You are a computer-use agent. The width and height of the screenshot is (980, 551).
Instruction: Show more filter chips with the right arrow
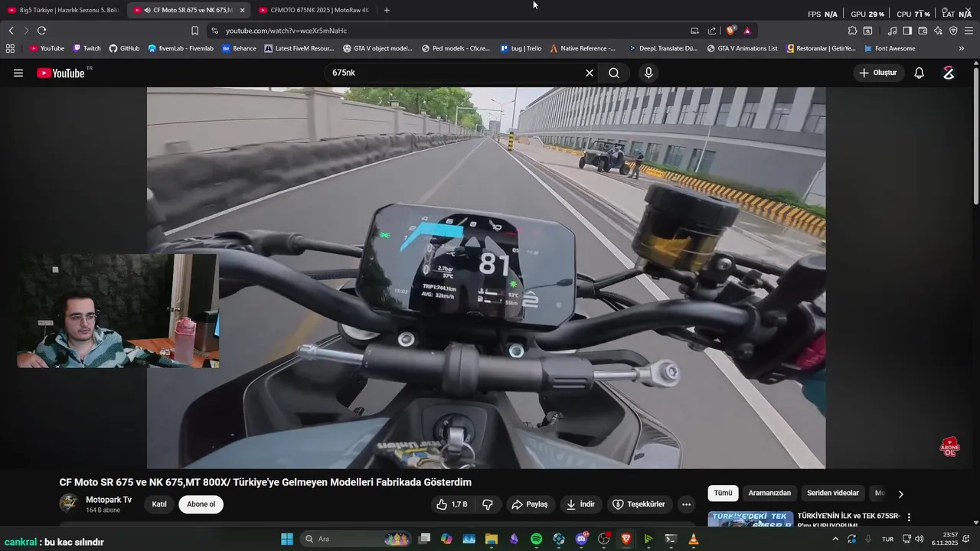(900, 494)
